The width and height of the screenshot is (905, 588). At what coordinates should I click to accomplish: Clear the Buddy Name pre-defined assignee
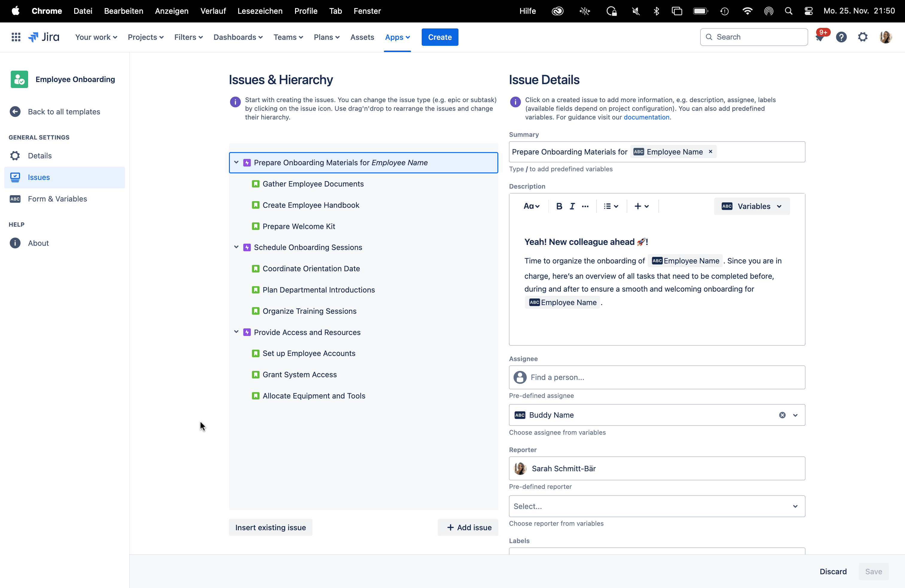point(782,415)
